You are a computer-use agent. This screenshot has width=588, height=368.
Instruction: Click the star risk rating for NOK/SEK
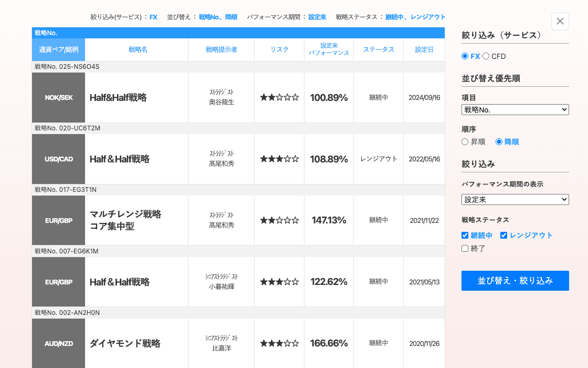click(279, 98)
